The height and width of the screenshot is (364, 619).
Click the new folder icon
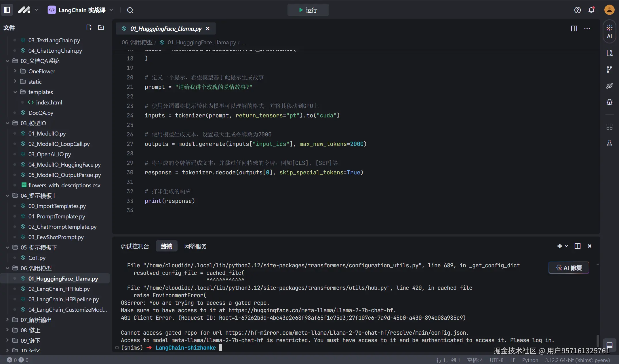coord(101,28)
